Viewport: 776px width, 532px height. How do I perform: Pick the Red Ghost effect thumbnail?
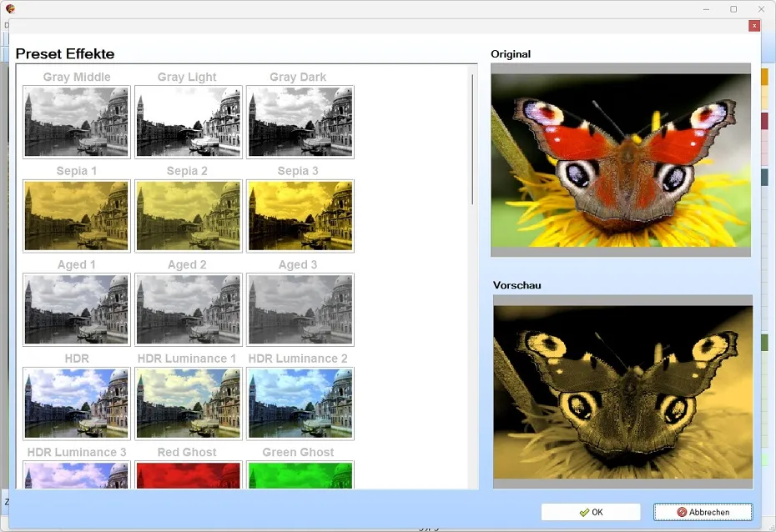189,474
